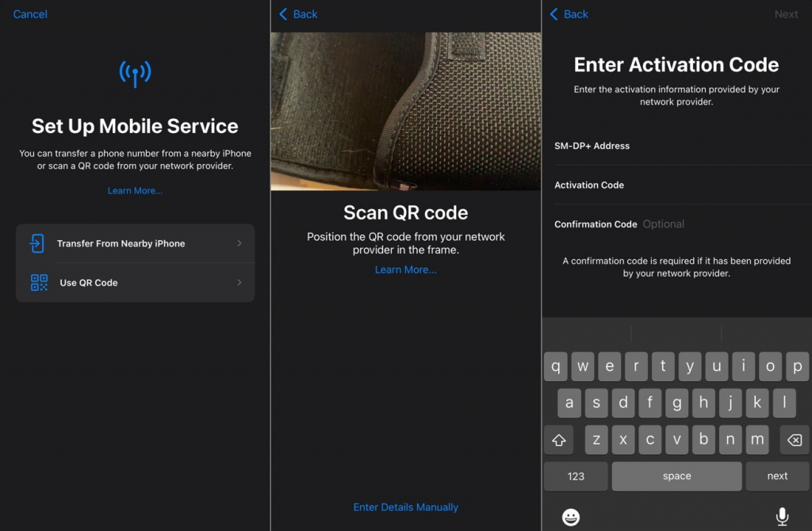Screen dimensions: 812x531
Task: Tap the t key on the keyboard
Action: pos(663,366)
